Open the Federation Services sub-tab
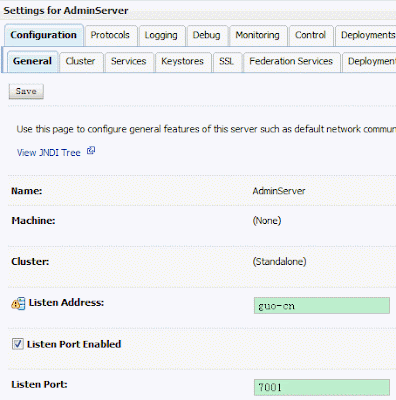 [x=291, y=61]
